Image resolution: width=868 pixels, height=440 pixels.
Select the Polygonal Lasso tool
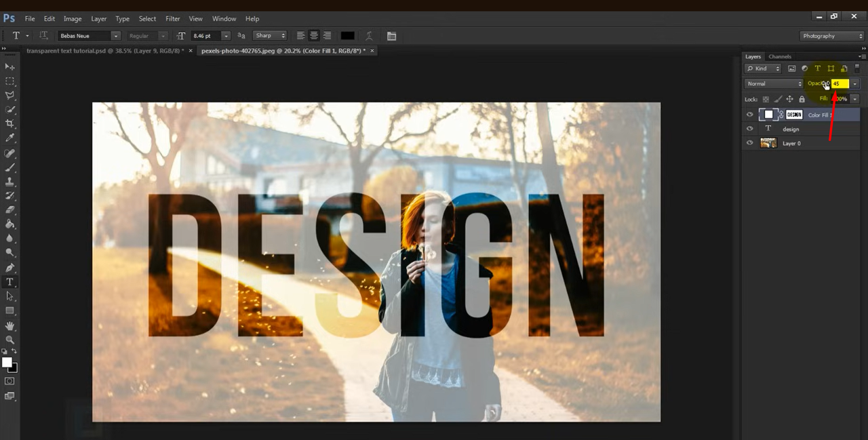click(9, 95)
